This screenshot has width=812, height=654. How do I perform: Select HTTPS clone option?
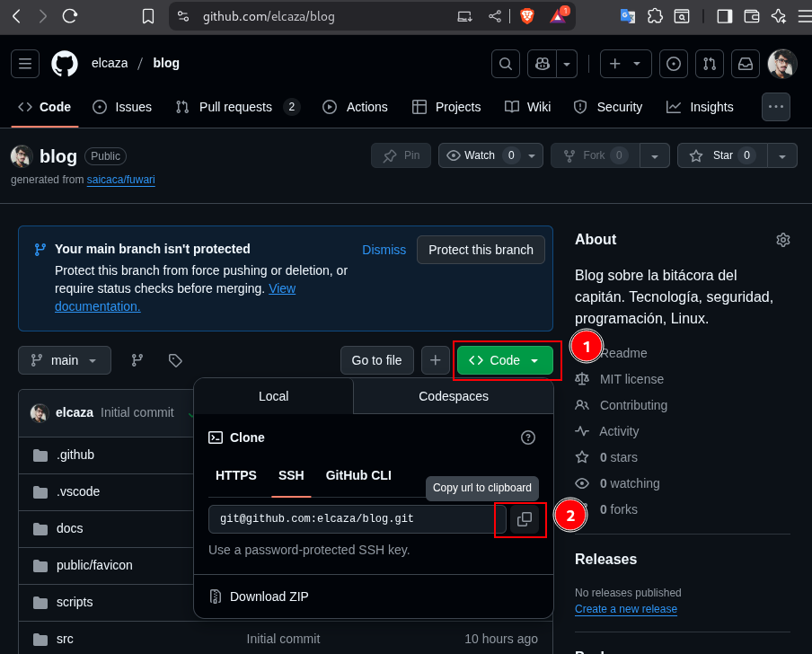coord(236,475)
